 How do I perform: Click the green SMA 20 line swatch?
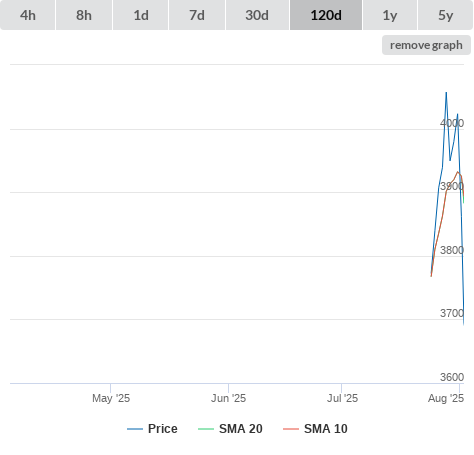[x=206, y=429]
